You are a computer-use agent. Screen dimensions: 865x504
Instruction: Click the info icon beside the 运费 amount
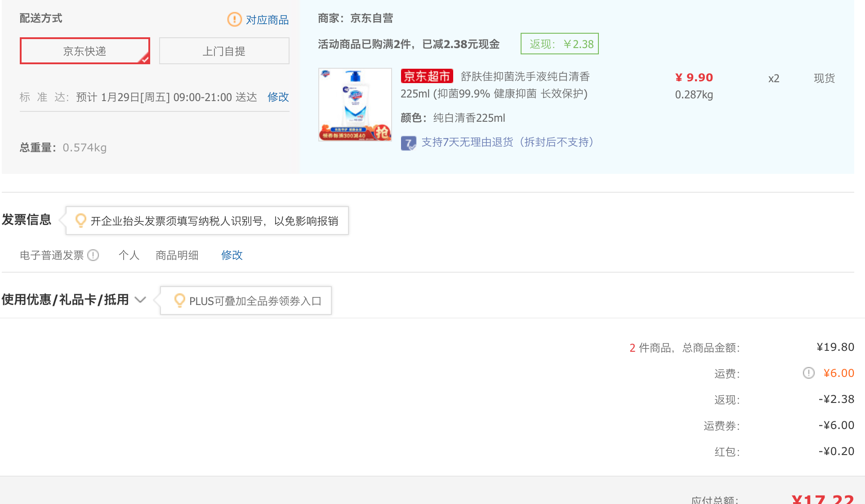(x=809, y=373)
